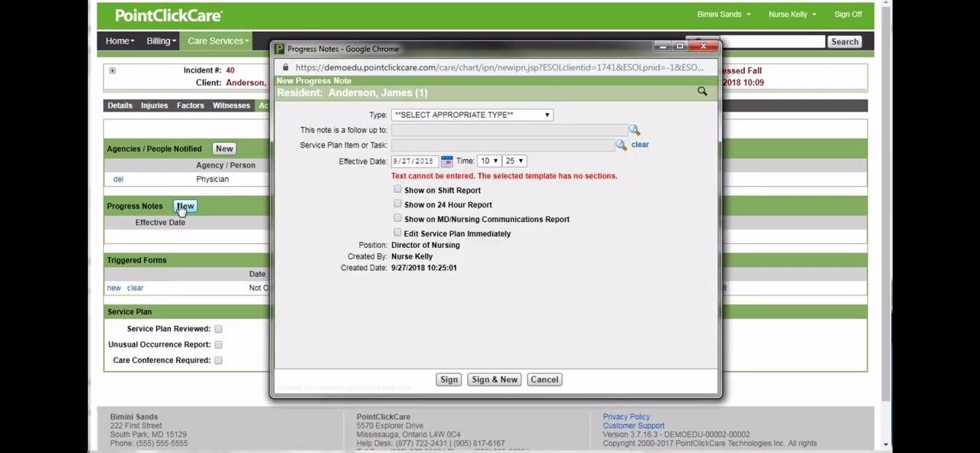Image resolution: width=980 pixels, height=453 pixels.
Task: Switch to the Details tab
Action: tap(119, 106)
